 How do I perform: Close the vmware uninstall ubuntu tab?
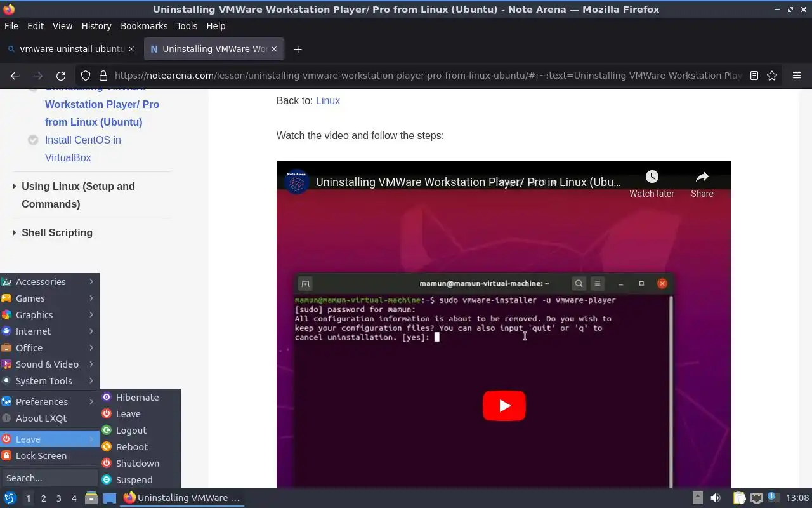(131, 49)
